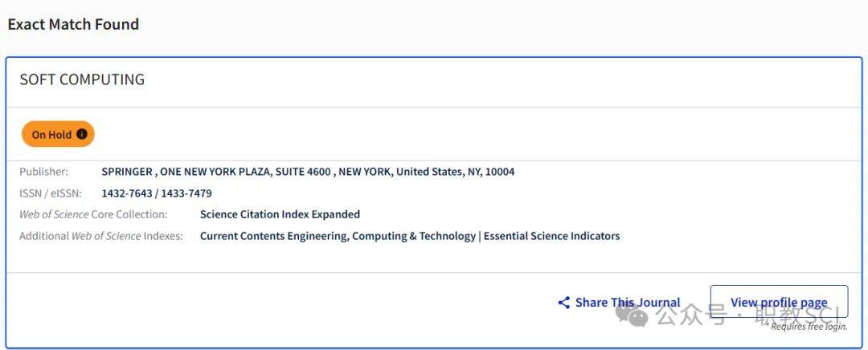This screenshot has width=868, height=350.
Task: Click the ISSN number 1432-7643 / 1433-7479
Action: (157, 193)
